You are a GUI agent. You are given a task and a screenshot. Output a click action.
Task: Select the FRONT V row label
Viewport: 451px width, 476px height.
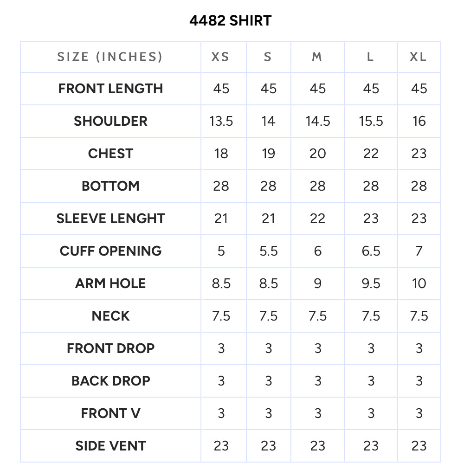[x=110, y=413]
